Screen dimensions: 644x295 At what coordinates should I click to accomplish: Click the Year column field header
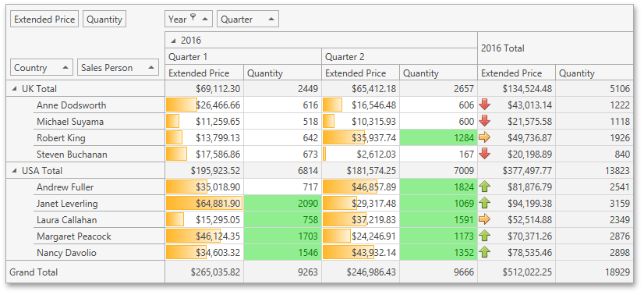189,20
